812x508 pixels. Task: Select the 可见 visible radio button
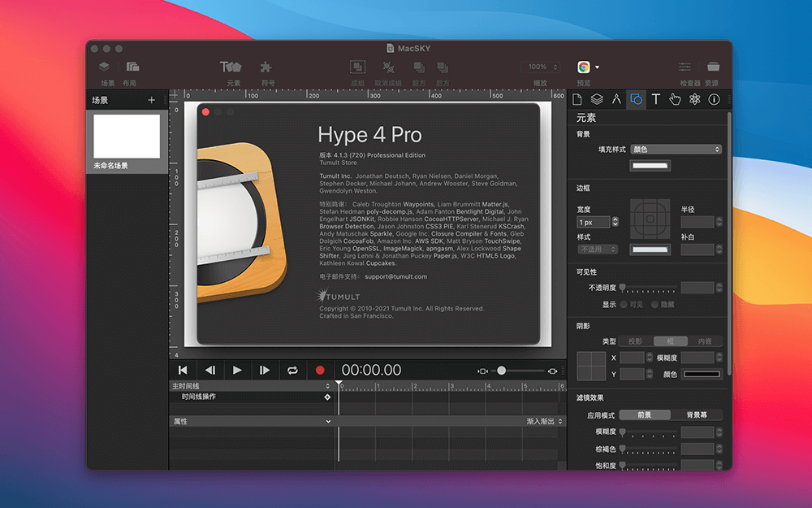click(x=624, y=304)
